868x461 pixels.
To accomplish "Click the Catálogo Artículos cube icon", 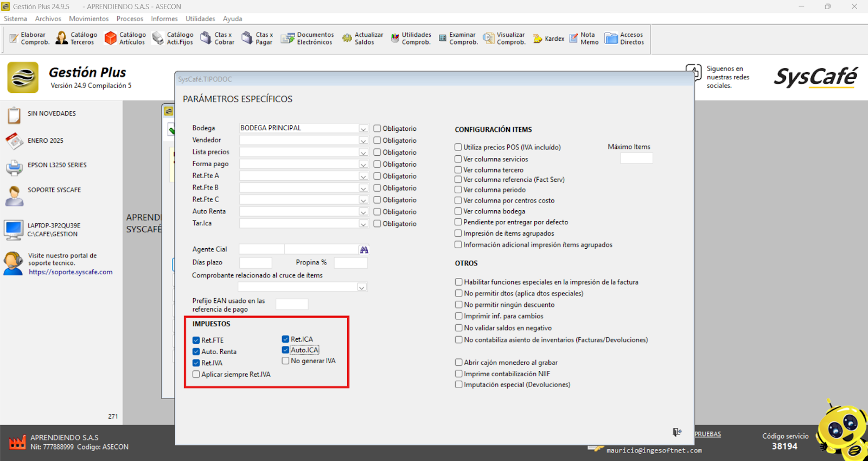I will pyautogui.click(x=111, y=38).
